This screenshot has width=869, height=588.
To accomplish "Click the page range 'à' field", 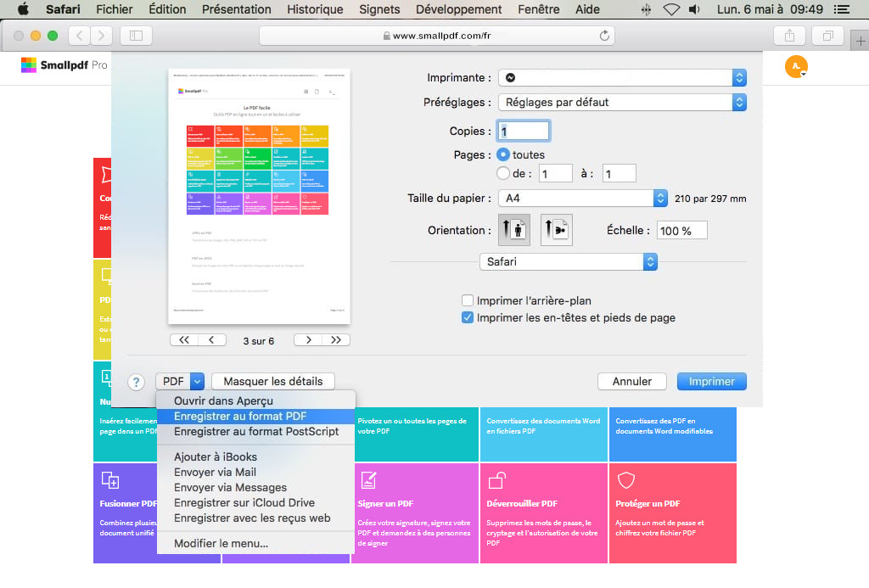I will coord(619,173).
